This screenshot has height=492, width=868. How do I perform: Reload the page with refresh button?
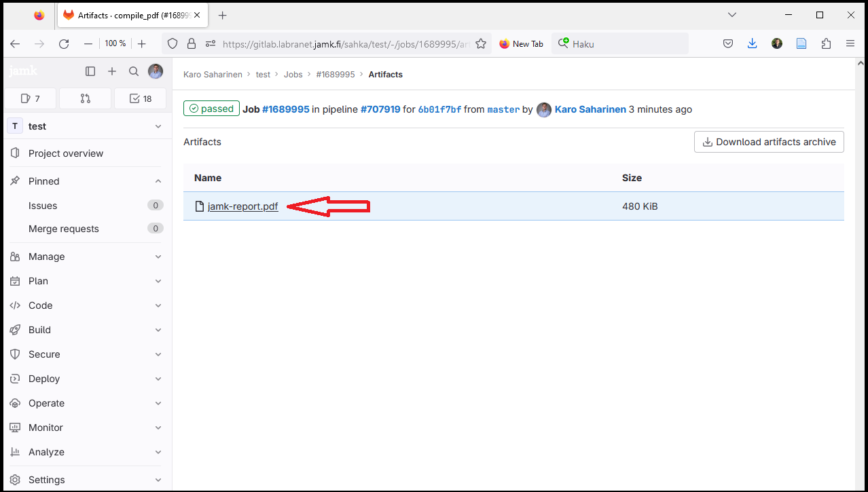click(x=64, y=43)
